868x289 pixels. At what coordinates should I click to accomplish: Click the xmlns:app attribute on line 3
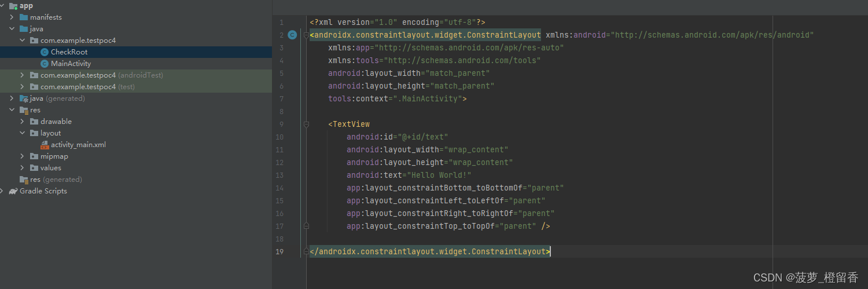pyautogui.click(x=349, y=47)
